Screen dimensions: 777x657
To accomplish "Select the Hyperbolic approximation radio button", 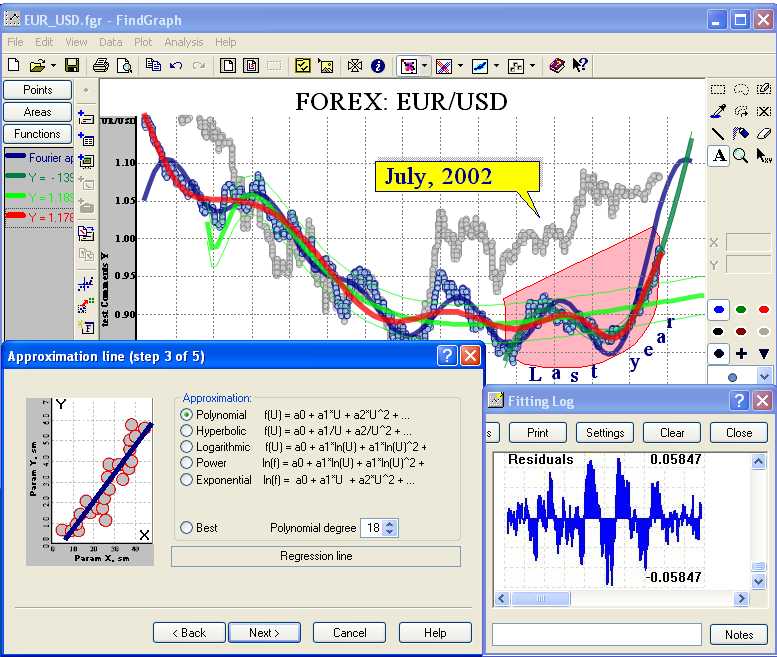I will [186, 431].
